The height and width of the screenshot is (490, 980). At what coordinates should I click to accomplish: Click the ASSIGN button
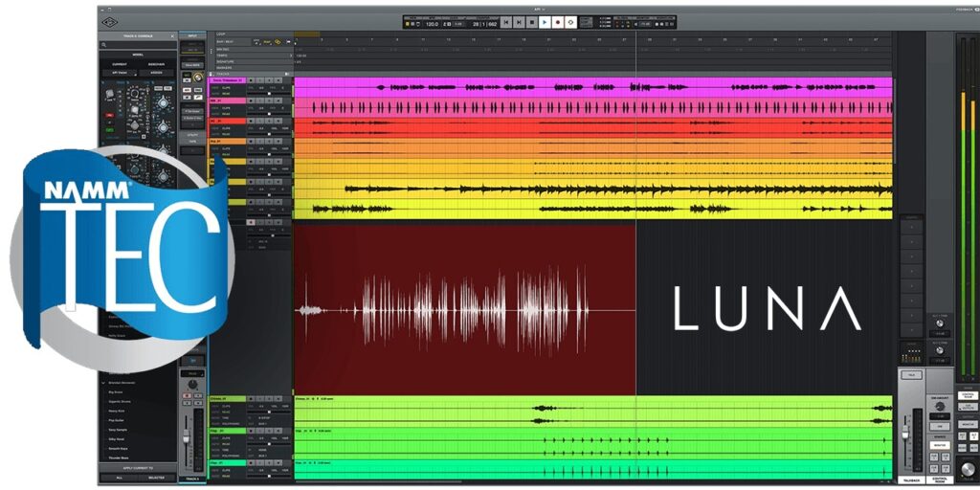coord(156,73)
